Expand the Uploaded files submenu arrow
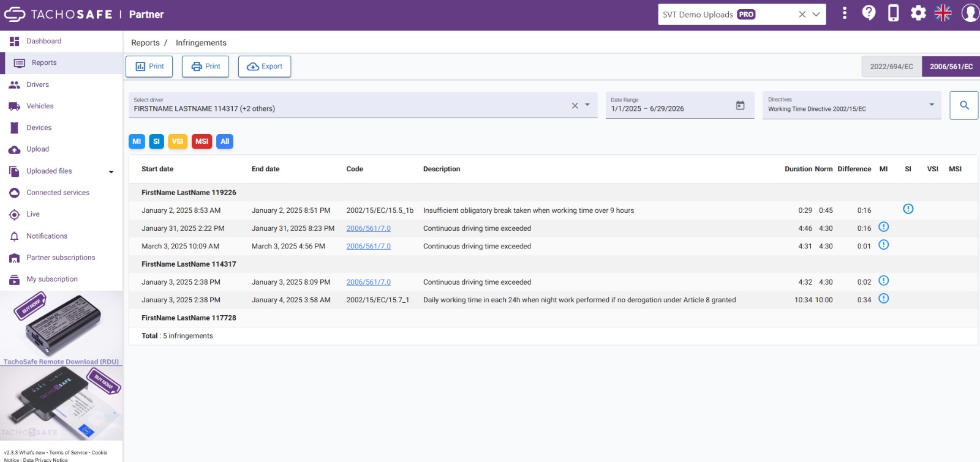 [x=111, y=172]
